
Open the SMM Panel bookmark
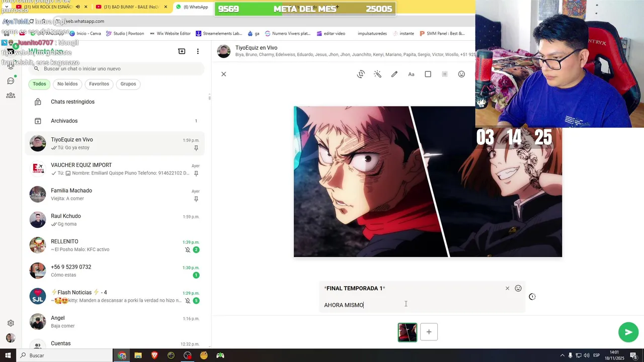tap(442, 34)
